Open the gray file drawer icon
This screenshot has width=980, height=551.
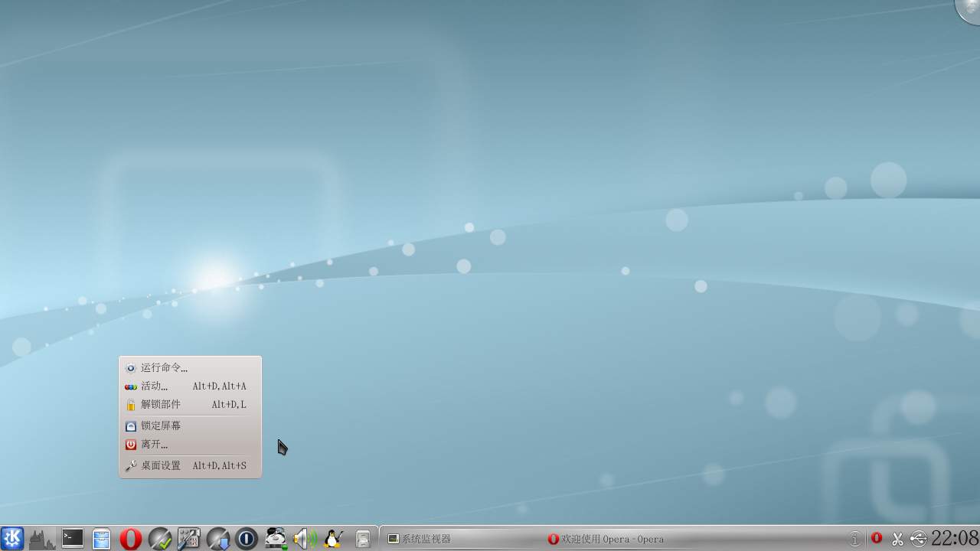(x=363, y=539)
